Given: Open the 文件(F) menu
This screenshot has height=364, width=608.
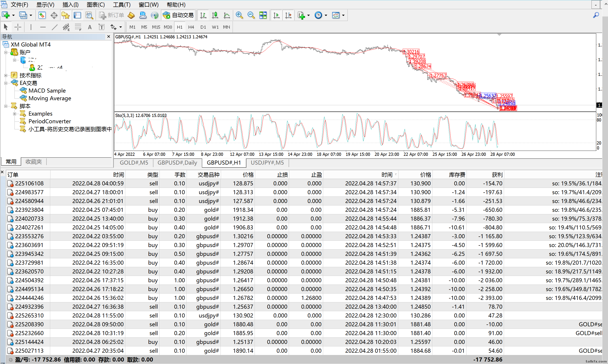Looking at the screenshot, I should [x=19, y=5].
